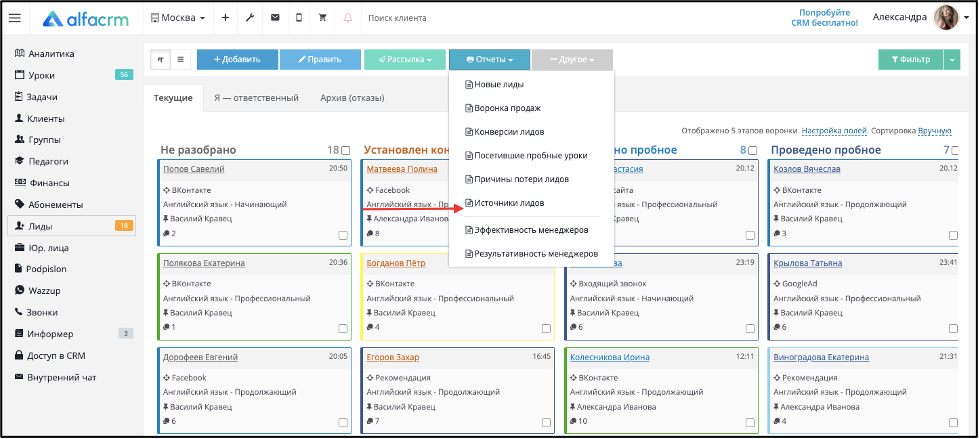Open the hamburger menu in the header
Viewport: 979px width, 439px height.
(14, 17)
